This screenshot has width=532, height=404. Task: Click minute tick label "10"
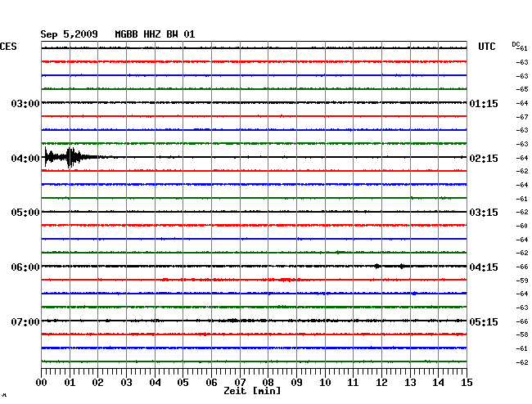(x=325, y=383)
